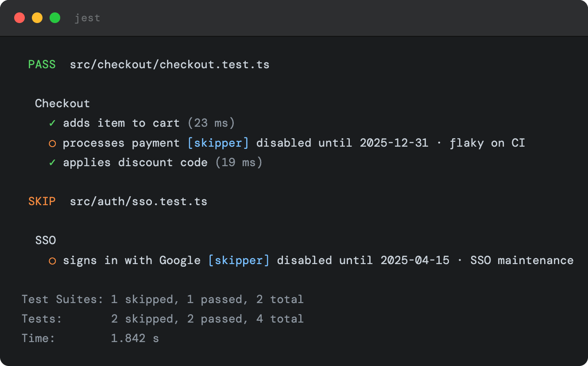Click the bullet separator before 'SSO maintenance'
This screenshot has width=588, height=366.
tap(460, 261)
